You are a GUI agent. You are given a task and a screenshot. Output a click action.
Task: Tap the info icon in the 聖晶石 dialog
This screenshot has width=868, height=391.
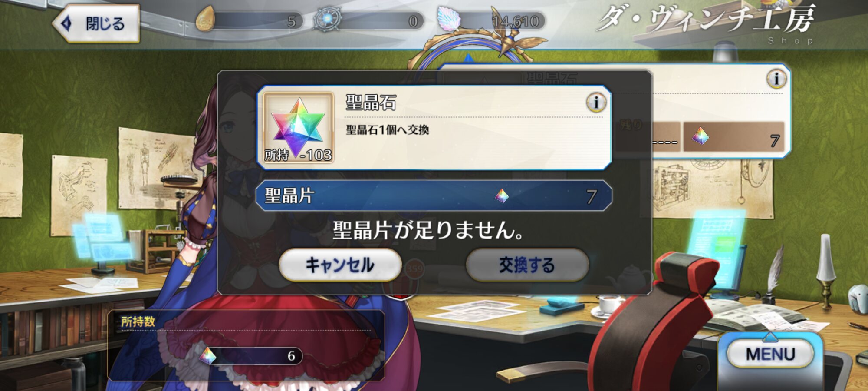pyautogui.click(x=596, y=103)
